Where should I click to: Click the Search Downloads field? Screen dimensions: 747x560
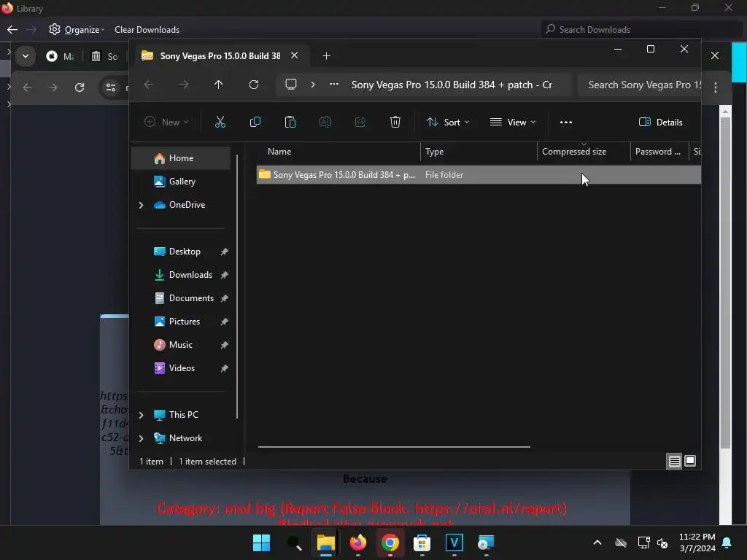click(x=641, y=29)
